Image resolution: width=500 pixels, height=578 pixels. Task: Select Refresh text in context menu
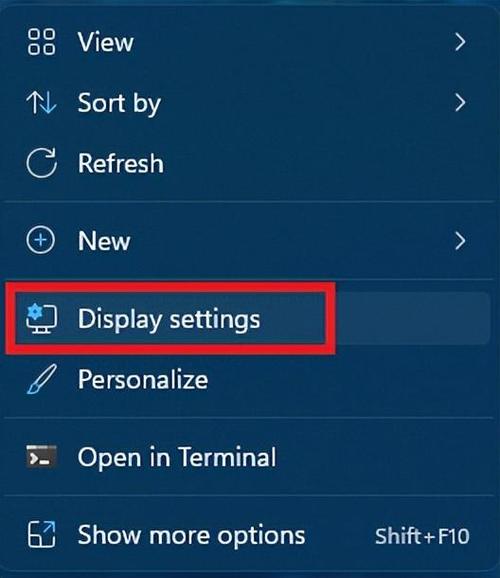click(x=121, y=163)
